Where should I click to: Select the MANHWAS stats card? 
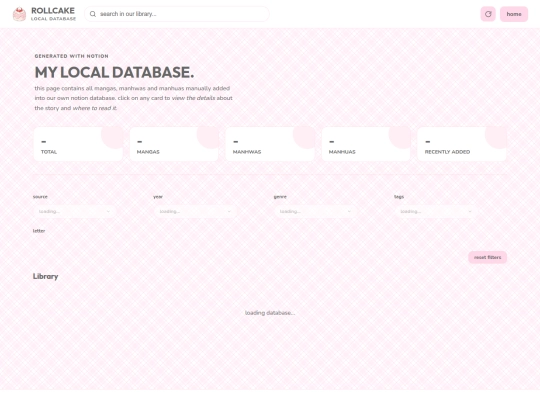point(270,144)
